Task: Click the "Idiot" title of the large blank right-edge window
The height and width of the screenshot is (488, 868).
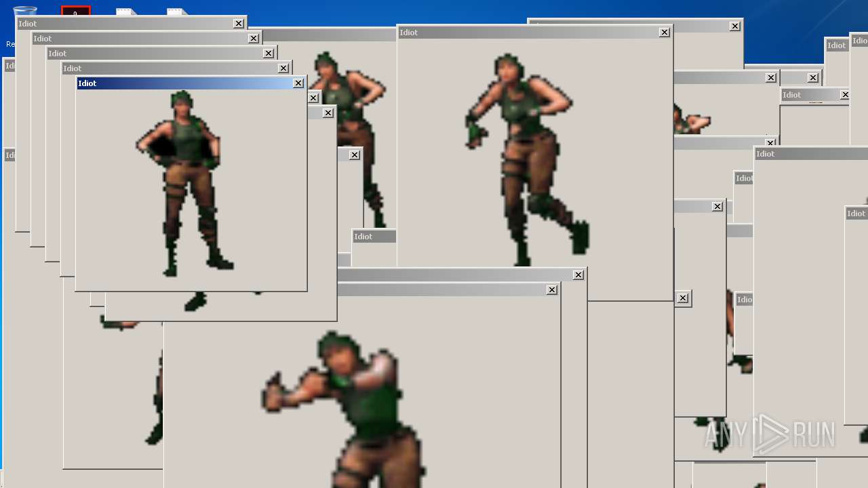Action: tap(766, 154)
